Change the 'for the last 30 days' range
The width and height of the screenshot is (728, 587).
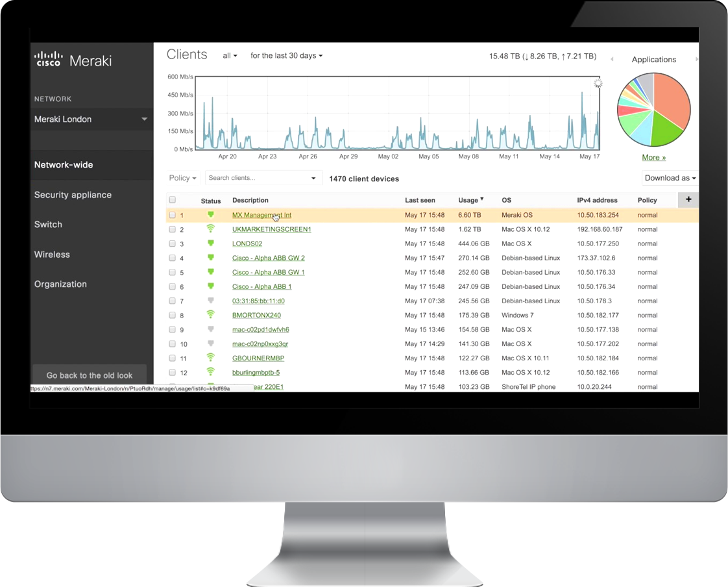(286, 56)
